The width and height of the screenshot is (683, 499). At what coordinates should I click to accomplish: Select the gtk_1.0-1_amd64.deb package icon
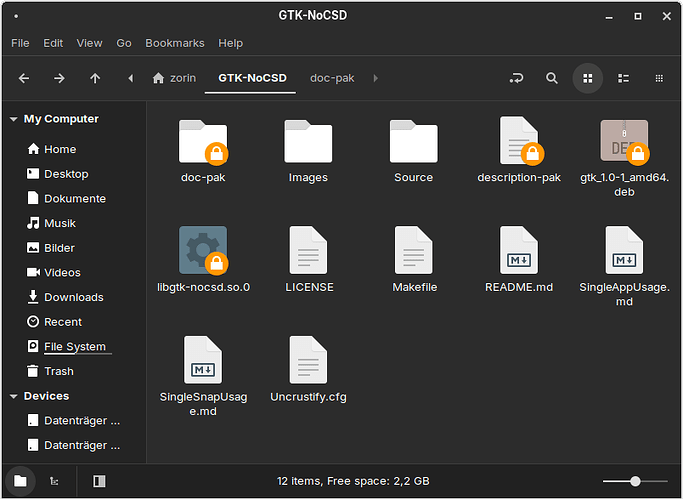tap(624, 142)
